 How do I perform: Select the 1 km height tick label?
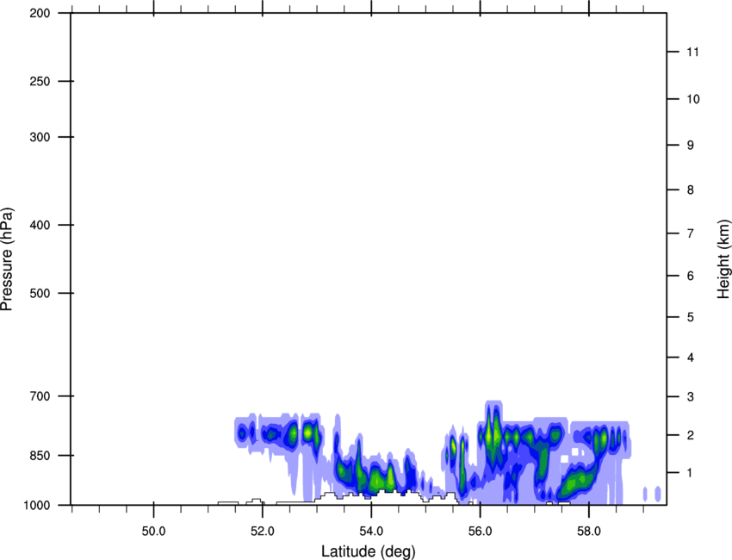(x=688, y=472)
